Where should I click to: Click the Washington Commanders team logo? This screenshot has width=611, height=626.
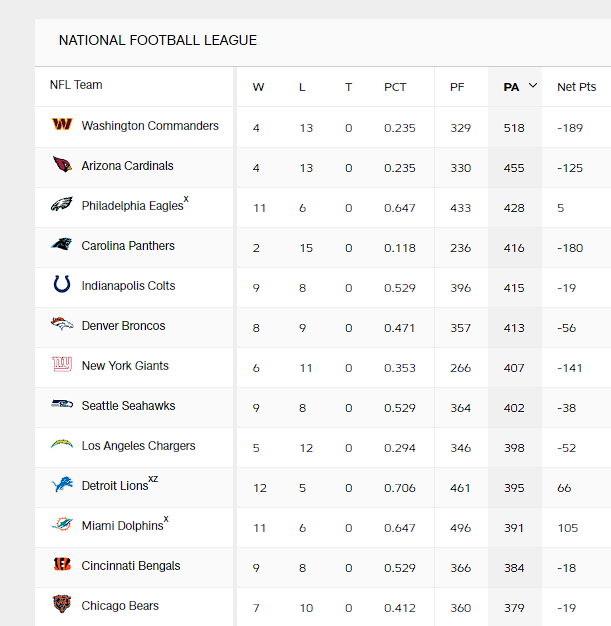62,126
